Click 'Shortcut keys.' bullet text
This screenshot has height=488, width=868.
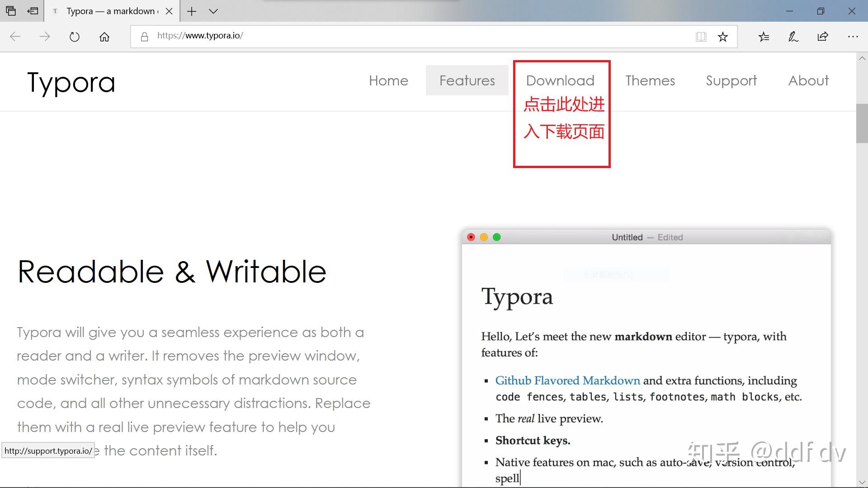coord(533,440)
